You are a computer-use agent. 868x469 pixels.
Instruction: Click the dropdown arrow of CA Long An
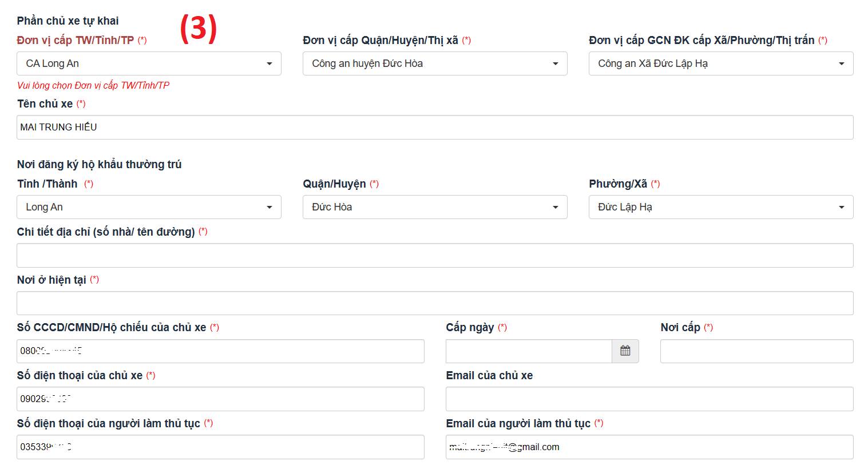point(269,63)
